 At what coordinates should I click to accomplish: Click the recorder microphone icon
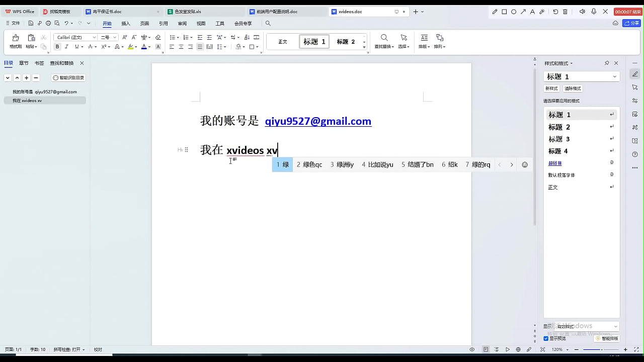pos(594,12)
